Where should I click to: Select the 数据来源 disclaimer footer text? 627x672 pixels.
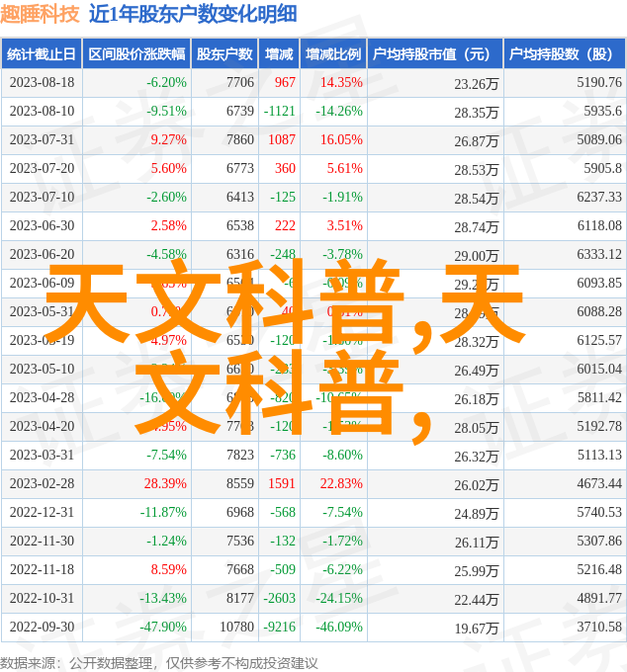[158, 663]
